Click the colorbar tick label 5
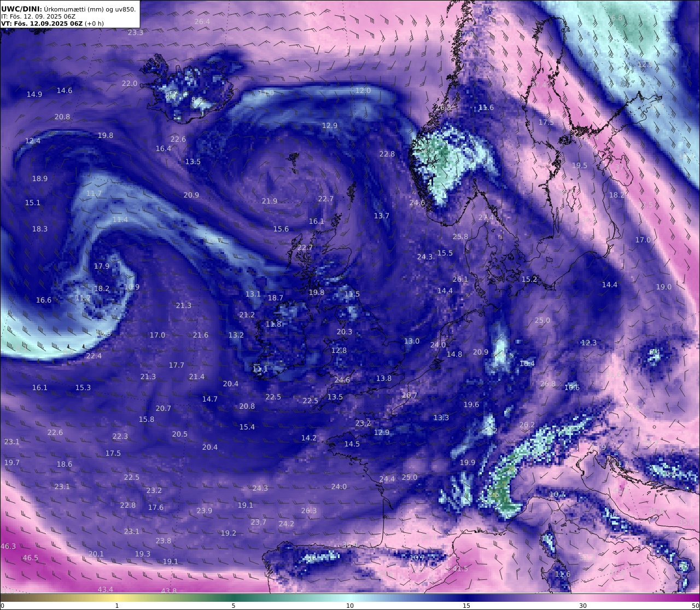 pyautogui.click(x=234, y=606)
